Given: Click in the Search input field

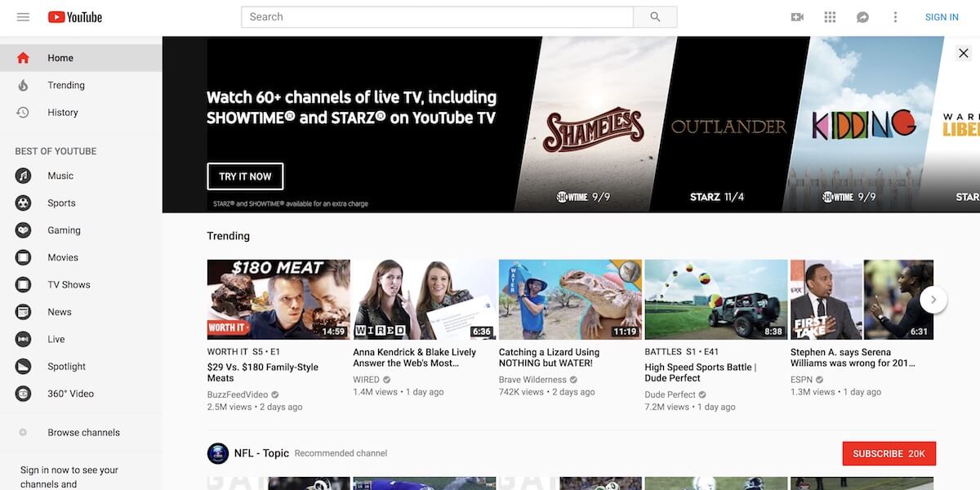Looking at the screenshot, I should pos(438,17).
